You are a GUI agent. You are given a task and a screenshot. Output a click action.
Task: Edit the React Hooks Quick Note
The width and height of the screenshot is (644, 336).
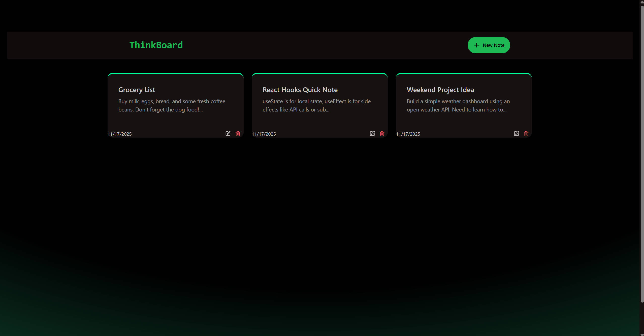point(372,134)
